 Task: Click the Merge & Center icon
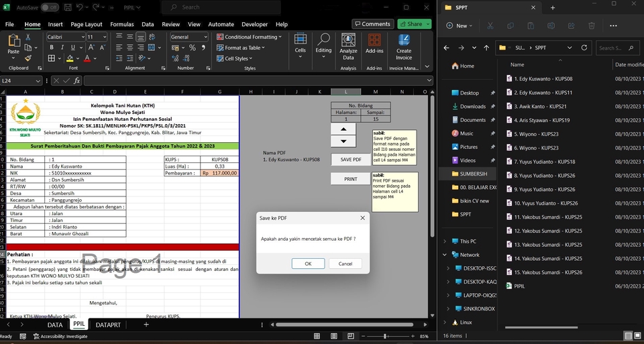coord(152,48)
